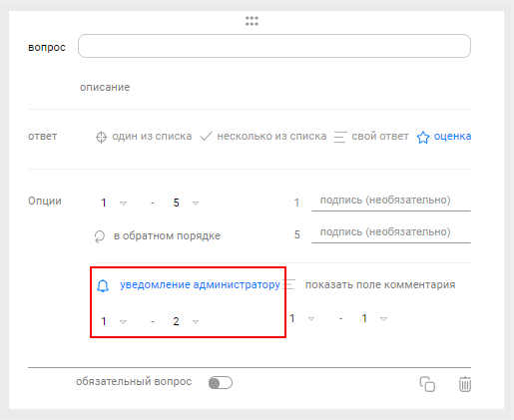This screenshot has width=514, height=420.
Task: Click the описание description text
Action: (x=105, y=87)
